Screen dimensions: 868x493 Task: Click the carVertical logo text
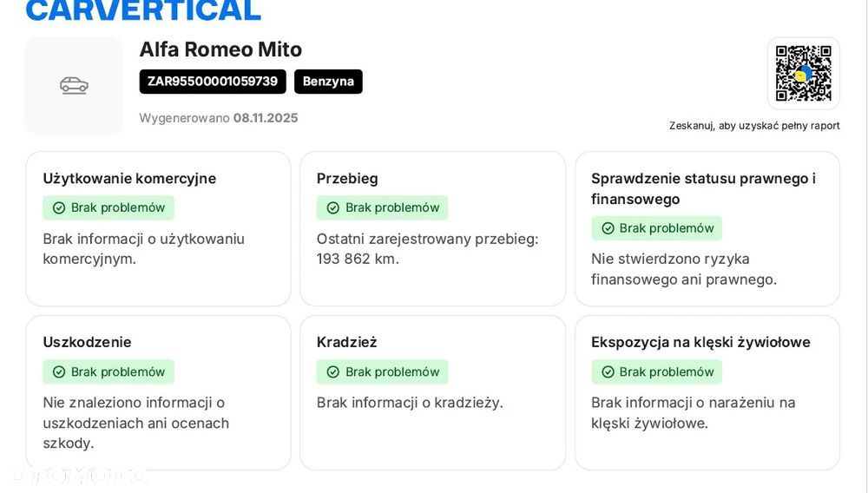[x=143, y=10]
